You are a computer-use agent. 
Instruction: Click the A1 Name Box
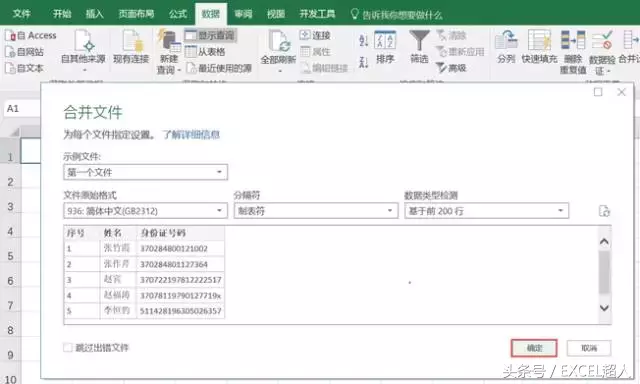coord(22,109)
